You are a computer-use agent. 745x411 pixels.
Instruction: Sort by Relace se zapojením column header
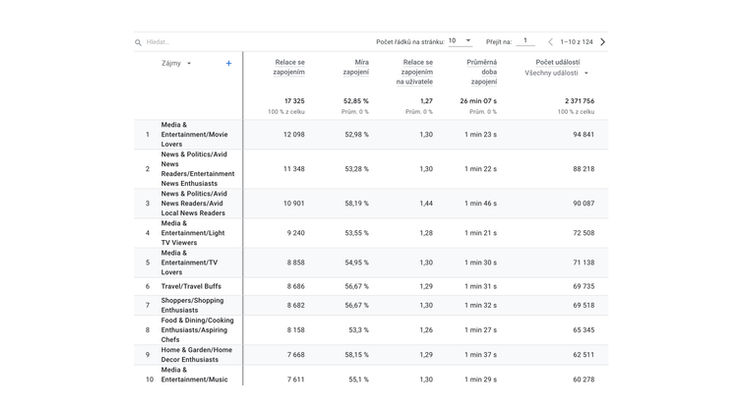point(289,67)
